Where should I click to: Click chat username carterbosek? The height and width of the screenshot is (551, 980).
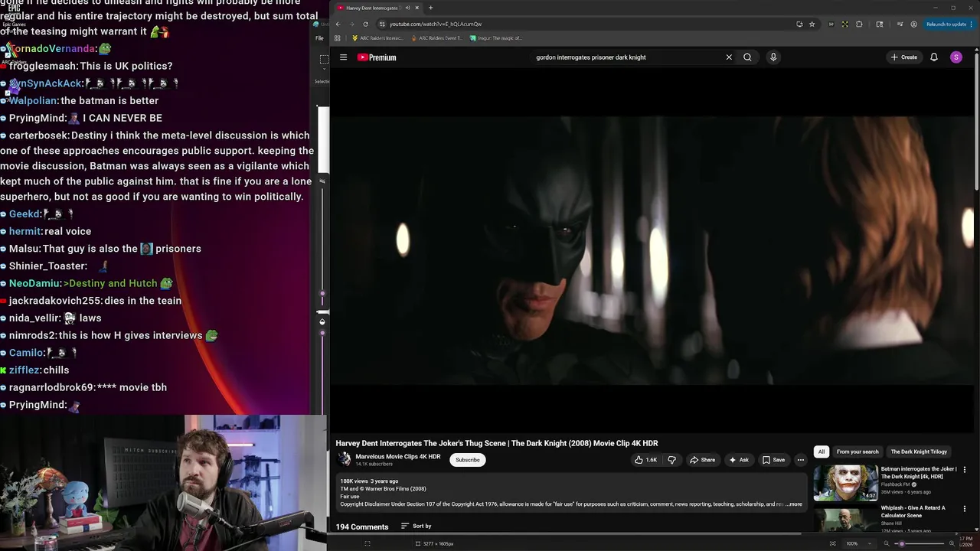coord(39,135)
